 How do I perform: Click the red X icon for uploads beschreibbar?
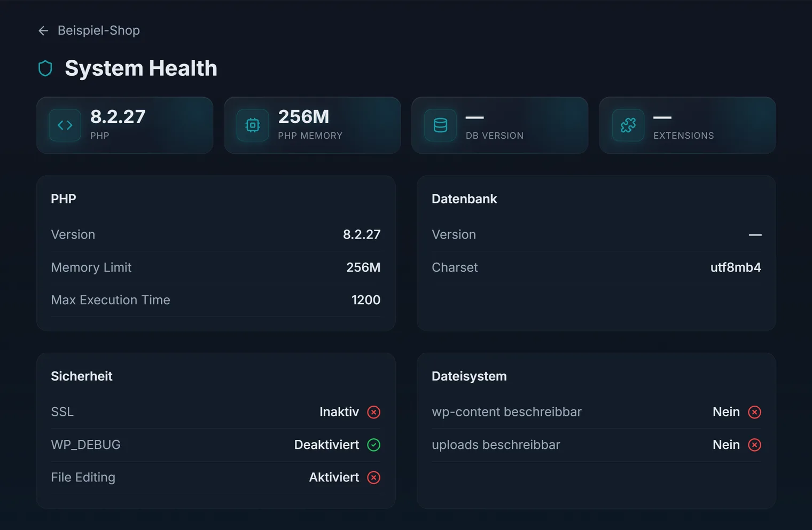point(755,445)
